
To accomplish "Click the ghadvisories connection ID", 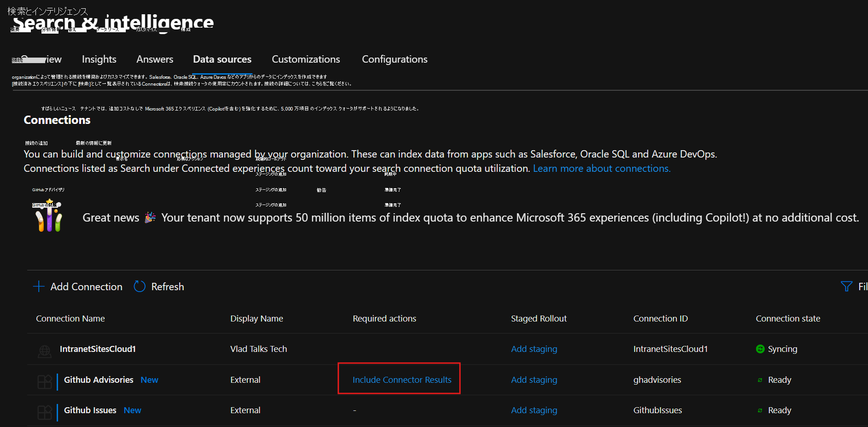I will [x=657, y=380].
